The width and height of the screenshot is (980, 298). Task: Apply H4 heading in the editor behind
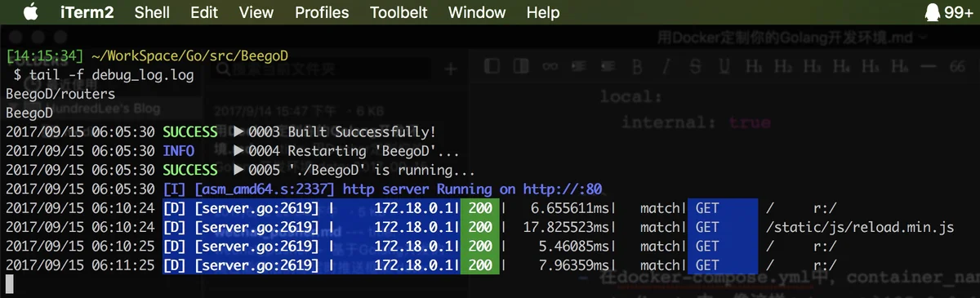coord(842,67)
